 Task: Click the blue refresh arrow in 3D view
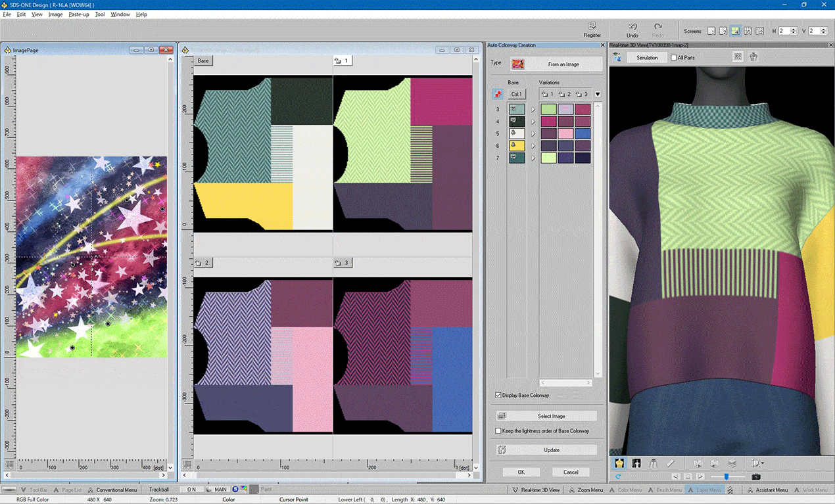tap(618, 476)
